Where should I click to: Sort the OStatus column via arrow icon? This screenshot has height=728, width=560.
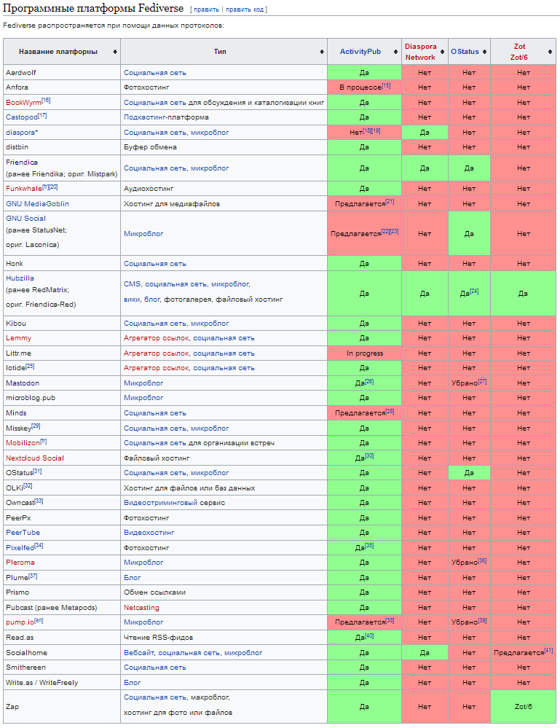pos(485,52)
